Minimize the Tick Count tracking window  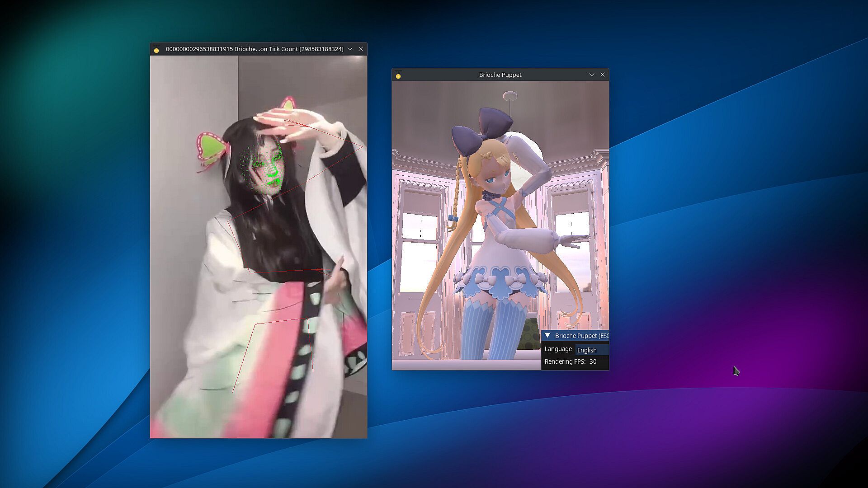349,49
